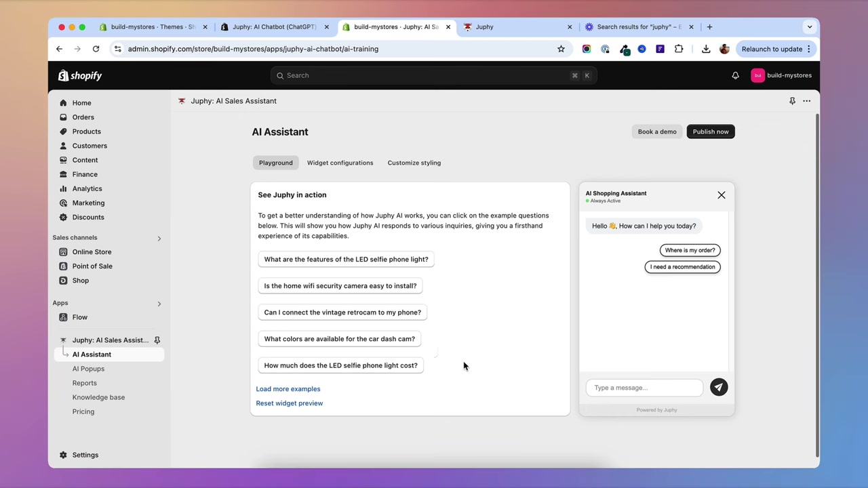Click the Publish now button
The image size is (868, 488).
711,131
